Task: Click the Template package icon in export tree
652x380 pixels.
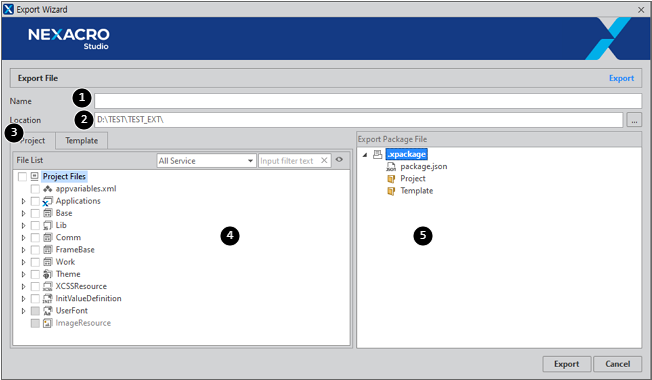Action: 391,191
